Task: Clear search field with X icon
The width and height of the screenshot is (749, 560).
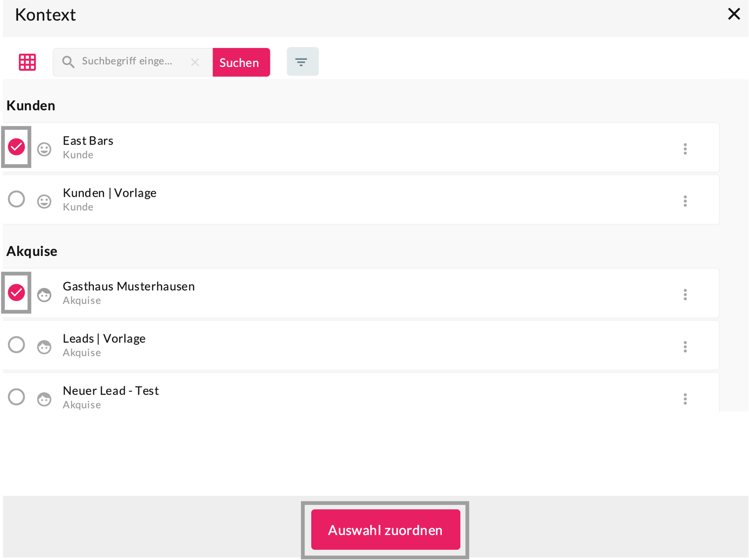Action: click(195, 62)
